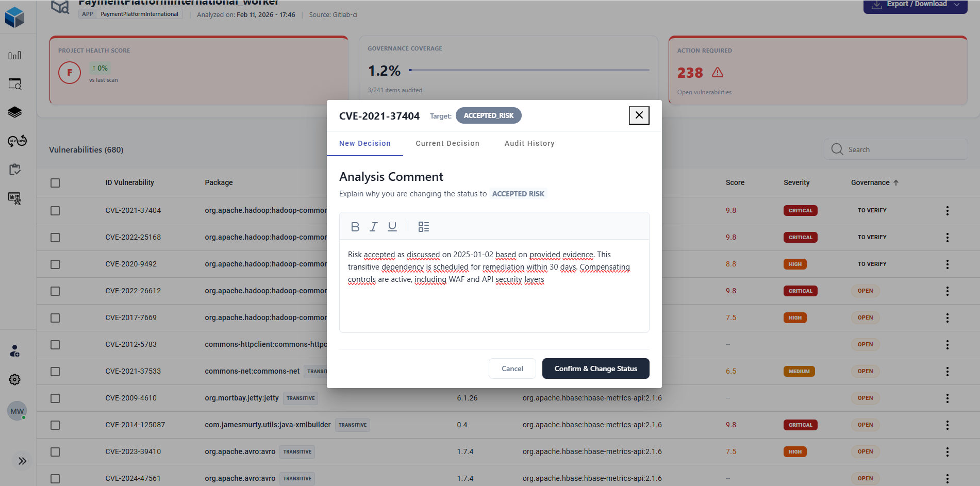Screen dimensions: 980x486
Task: Select the checkbox for CVE-2021-37404 row
Action: (x=55, y=211)
